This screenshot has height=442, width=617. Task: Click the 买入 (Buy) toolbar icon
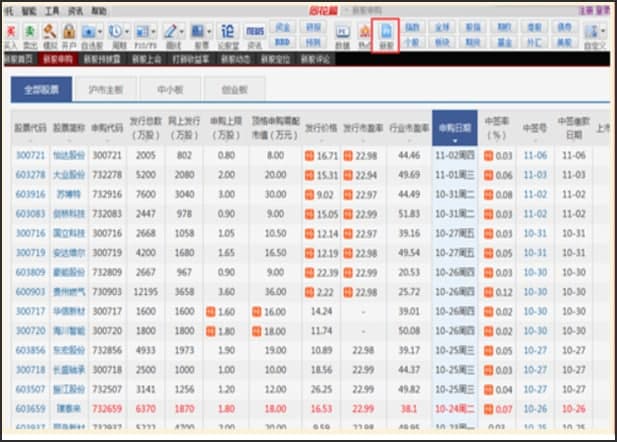[x=9, y=34]
